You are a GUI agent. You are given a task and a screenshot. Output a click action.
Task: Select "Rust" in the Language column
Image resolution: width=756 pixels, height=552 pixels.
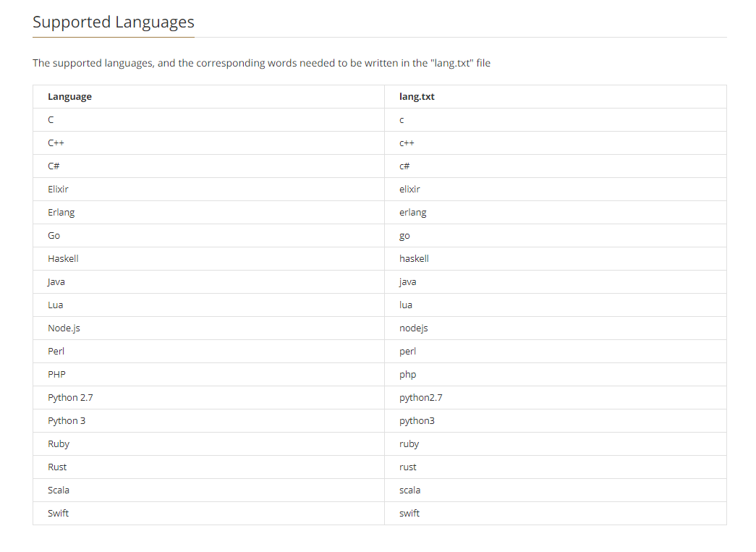pos(57,467)
